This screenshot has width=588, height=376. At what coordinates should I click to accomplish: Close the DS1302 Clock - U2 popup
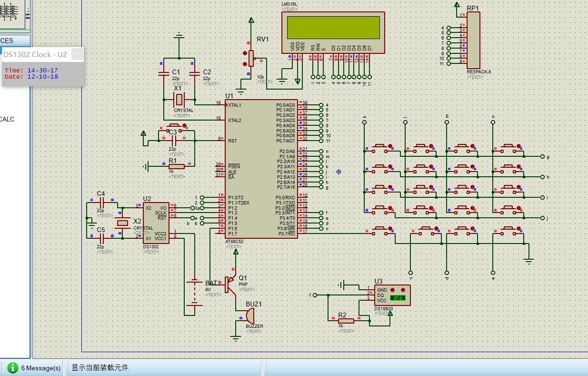click(78, 55)
